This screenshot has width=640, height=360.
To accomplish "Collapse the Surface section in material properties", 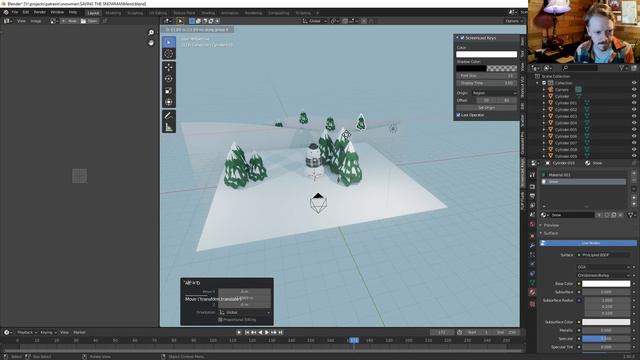I will tap(550, 233).
